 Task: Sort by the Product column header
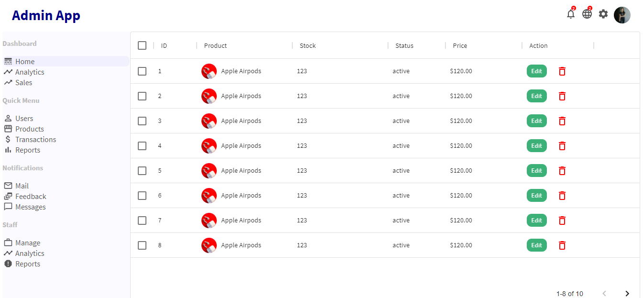coord(215,46)
